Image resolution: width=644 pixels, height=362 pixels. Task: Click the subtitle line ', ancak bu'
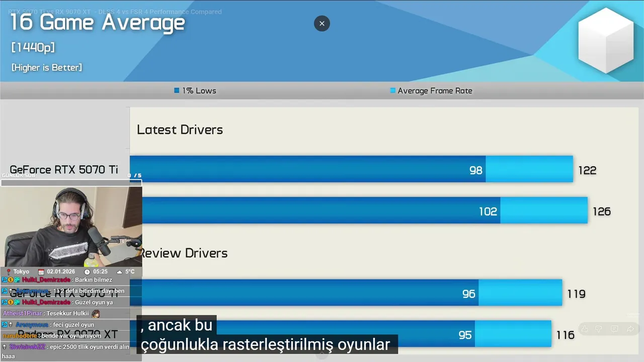point(176,325)
